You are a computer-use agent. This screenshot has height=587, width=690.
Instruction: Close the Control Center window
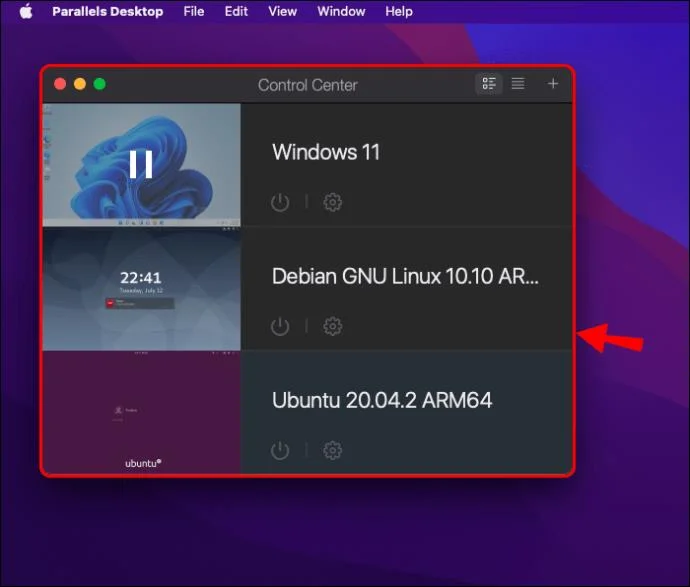tap(60, 84)
